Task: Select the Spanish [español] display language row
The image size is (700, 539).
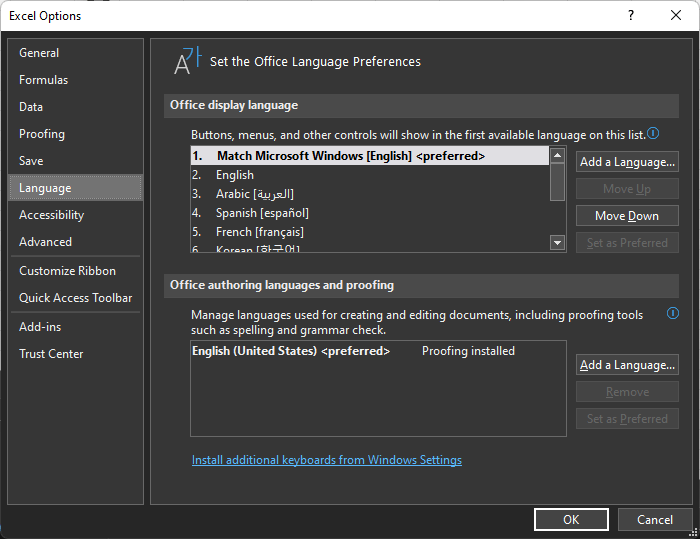Action: tap(370, 213)
